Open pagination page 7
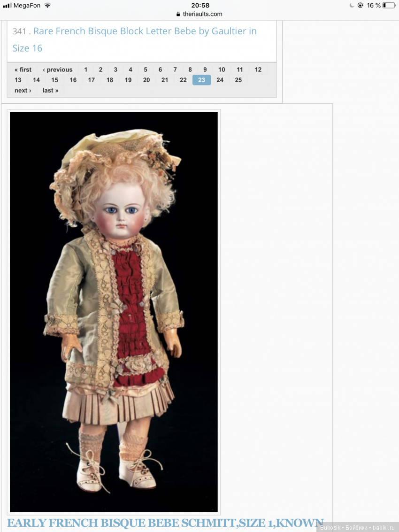This screenshot has width=399, height=532. (175, 69)
